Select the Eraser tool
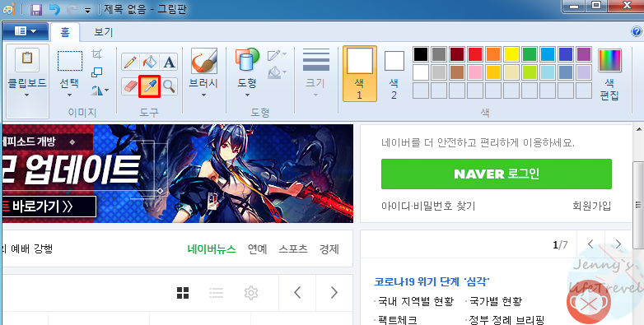 coord(130,86)
